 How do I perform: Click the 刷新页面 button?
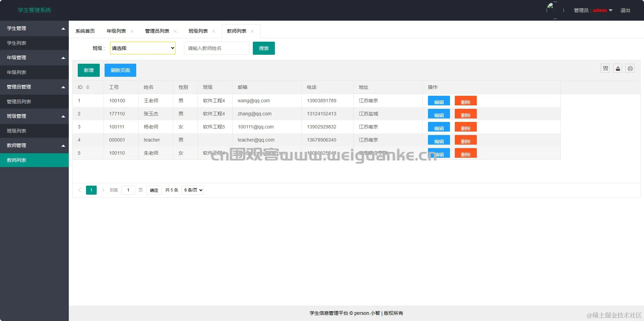point(120,70)
